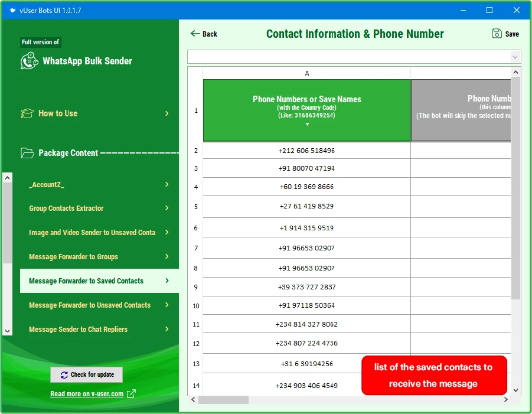The width and height of the screenshot is (532, 414).
Task: Click the back arrow icon
Action: [x=195, y=34]
